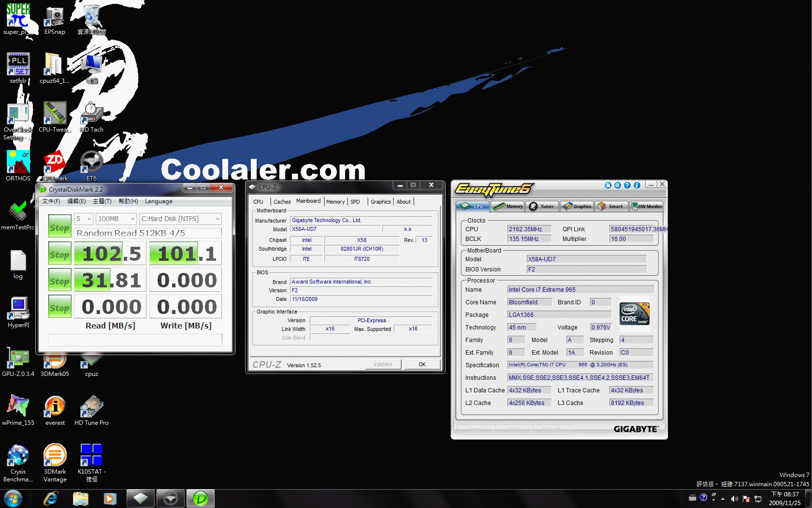The width and height of the screenshot is (812, 508).
Task: Open the About tab in CPU-Z
Action: coord(404,202)
